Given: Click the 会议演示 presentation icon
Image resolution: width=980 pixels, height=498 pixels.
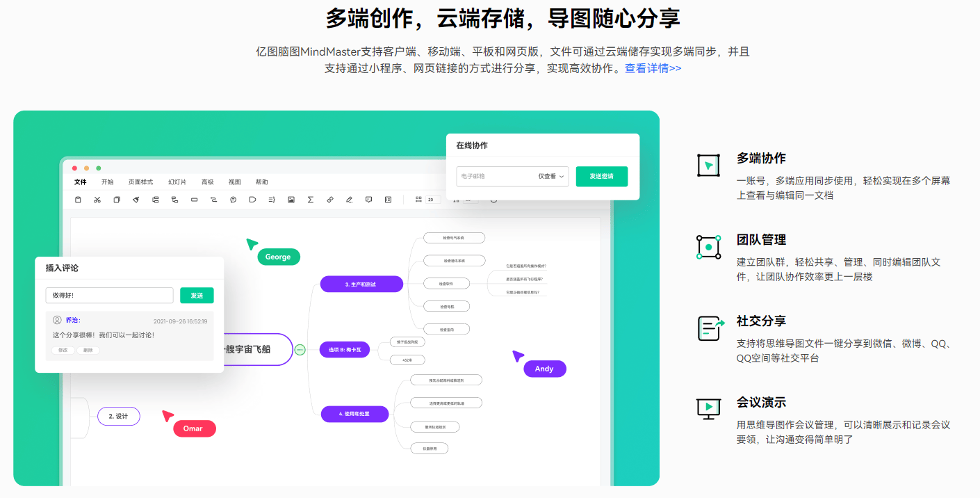Looking at the screenshot, I should tap(708, 409).
